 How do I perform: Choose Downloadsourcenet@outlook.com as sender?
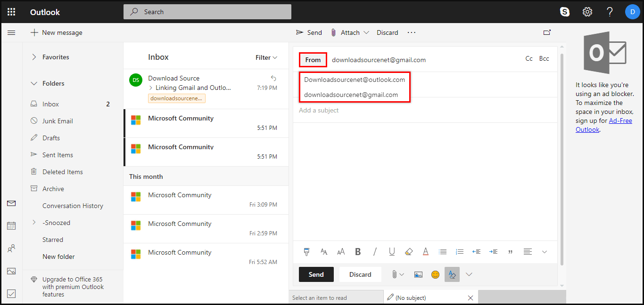click(355, 80)
